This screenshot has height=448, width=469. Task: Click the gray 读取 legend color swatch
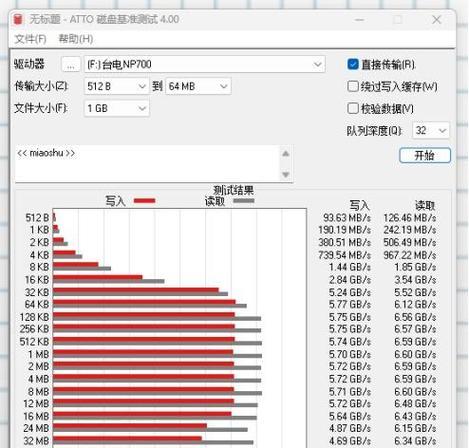[244, 201]
